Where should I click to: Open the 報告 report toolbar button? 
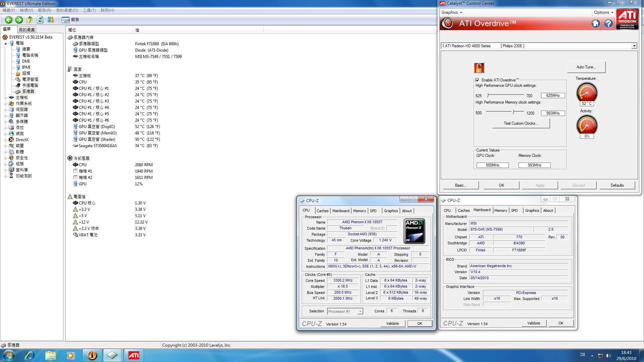tap(71, 20)
